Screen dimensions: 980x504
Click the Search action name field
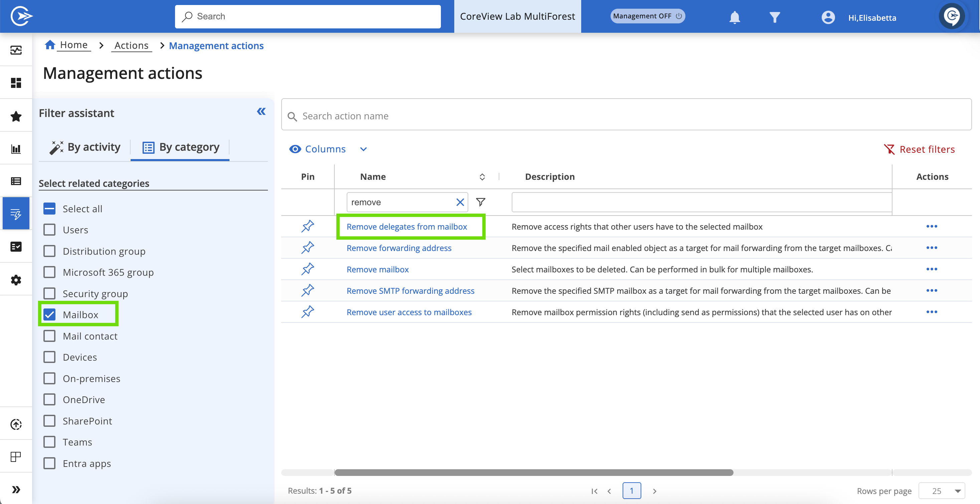click(626, 115)
